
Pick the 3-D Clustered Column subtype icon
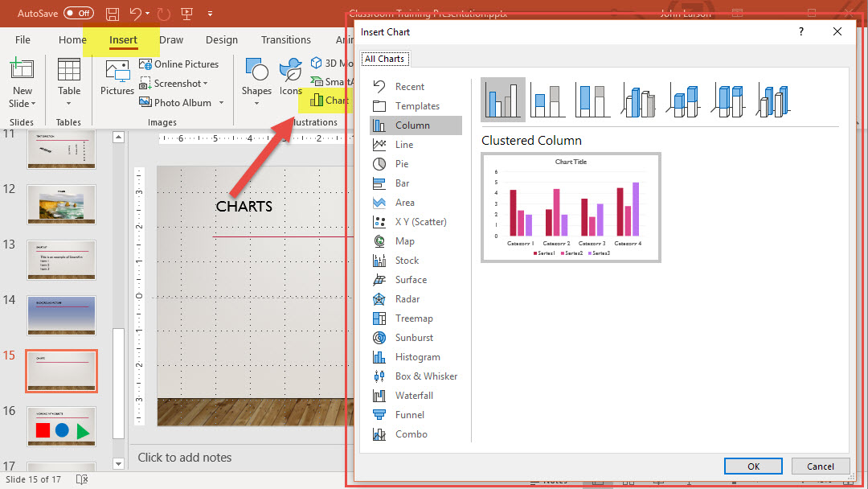[x=639, y=100]
